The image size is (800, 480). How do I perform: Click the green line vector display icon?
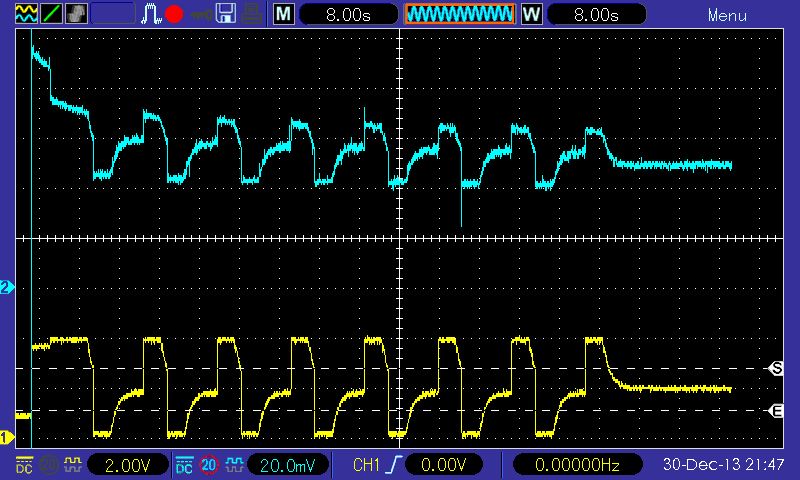(x=52, y=14)
